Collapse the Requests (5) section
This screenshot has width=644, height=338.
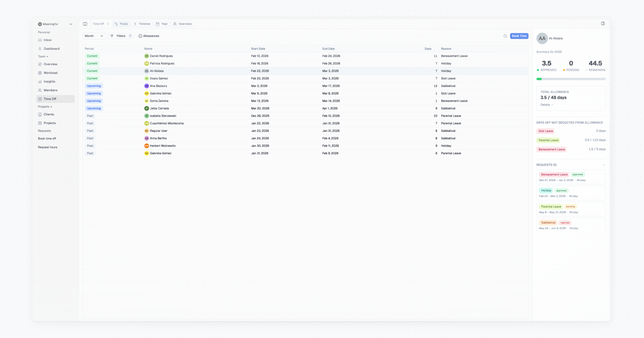tap(604, 165)
